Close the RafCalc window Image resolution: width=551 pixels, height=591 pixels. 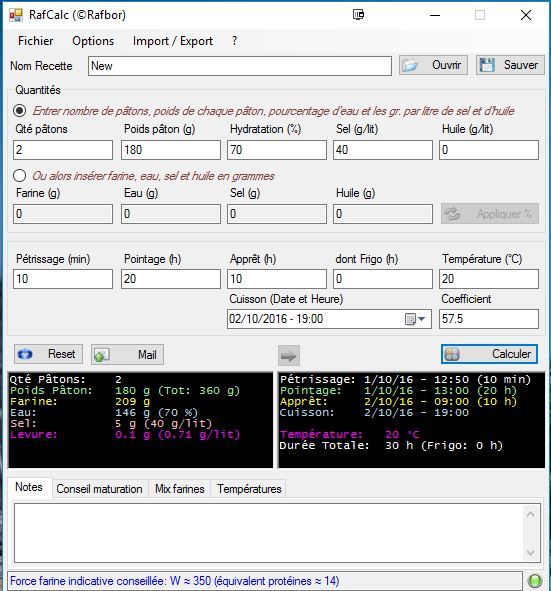526,15
